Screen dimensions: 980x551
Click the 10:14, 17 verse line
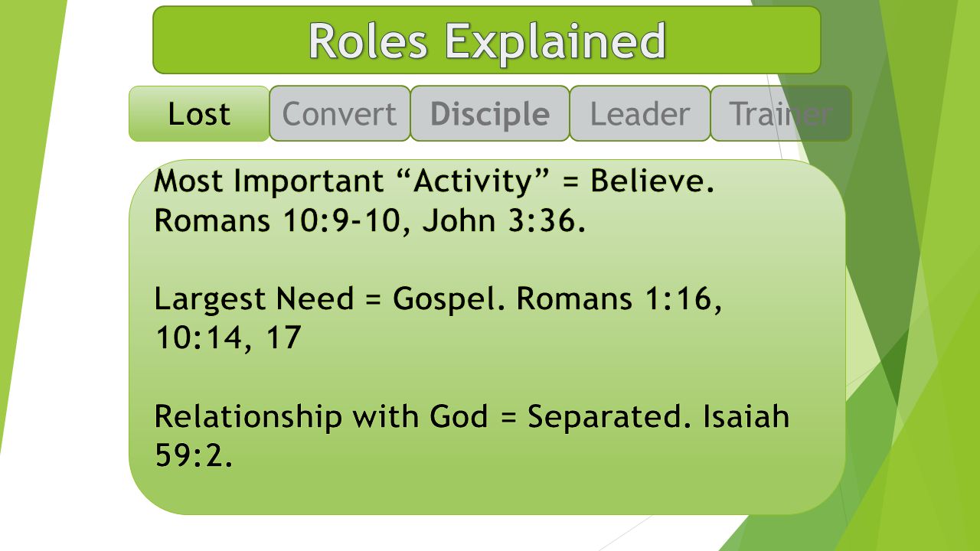[x=227, y=338]
